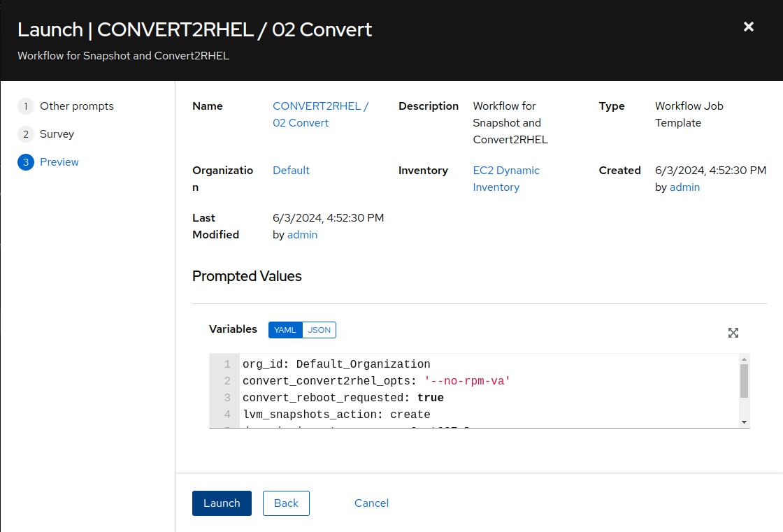This screenshot has height=532, width=783.
Task: Click the Prompted Values heading
Action: [x=247, y=276]
